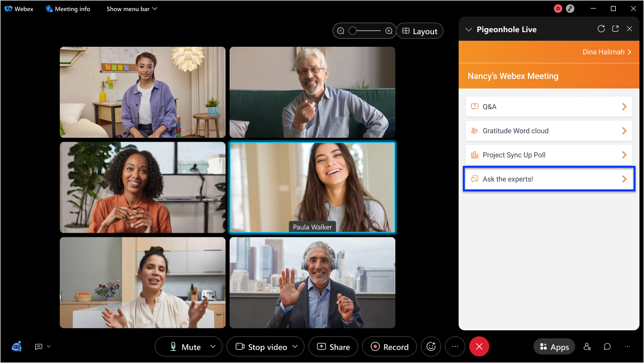Expand the audio options arrow next to Mute
The width and height of the screenshot is (644, 363).
213,347
